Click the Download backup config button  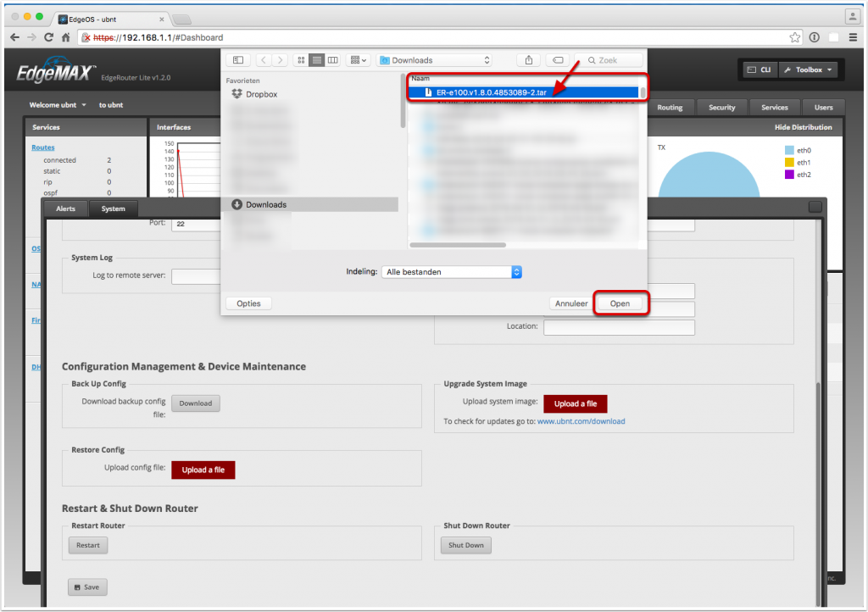(196, 403)
